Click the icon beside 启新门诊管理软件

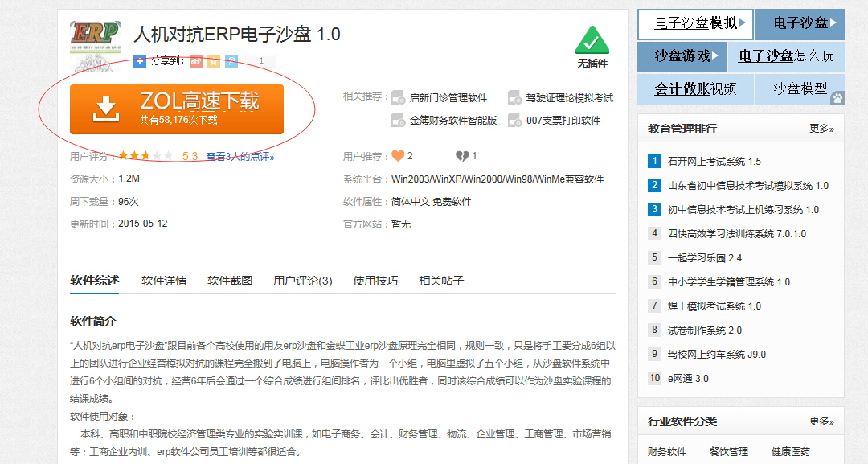point(398,98)
